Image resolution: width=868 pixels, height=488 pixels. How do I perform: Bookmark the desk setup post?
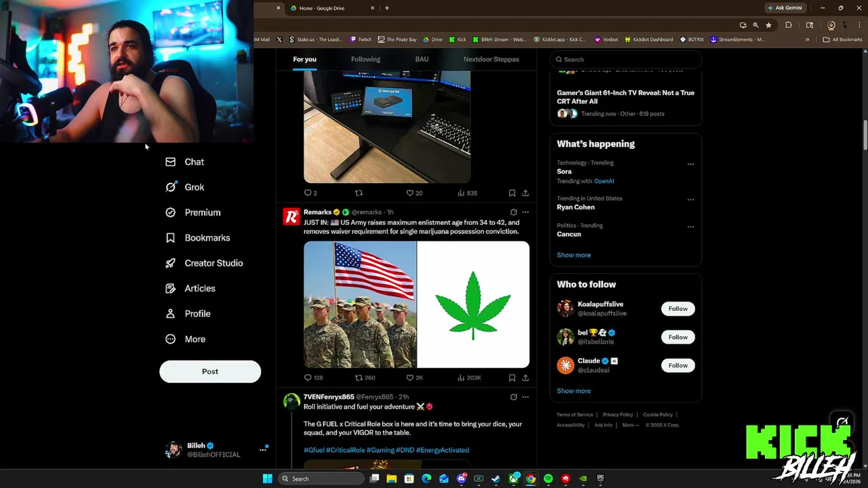click(x=512, y=193)
